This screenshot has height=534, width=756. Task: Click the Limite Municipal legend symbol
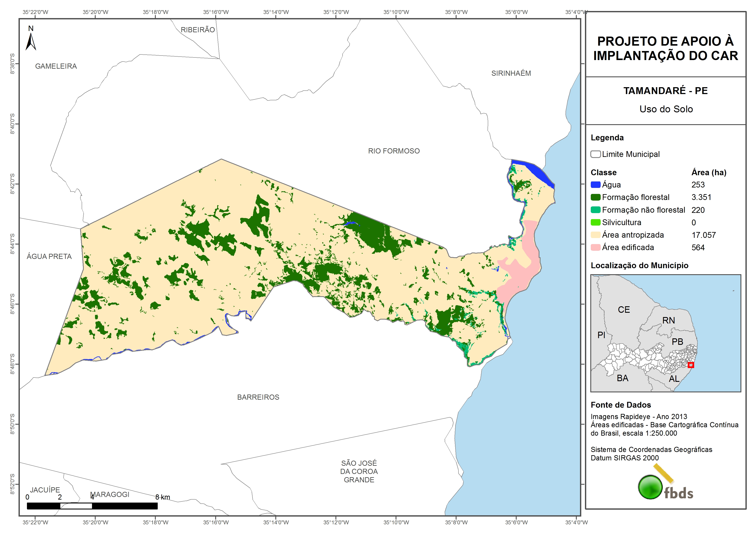coord(595,154)
